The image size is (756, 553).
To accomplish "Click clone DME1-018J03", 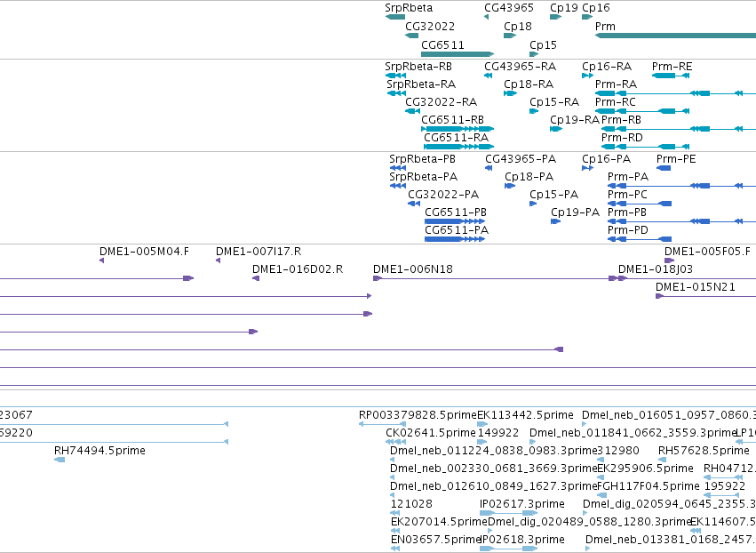I will [687, 278].
